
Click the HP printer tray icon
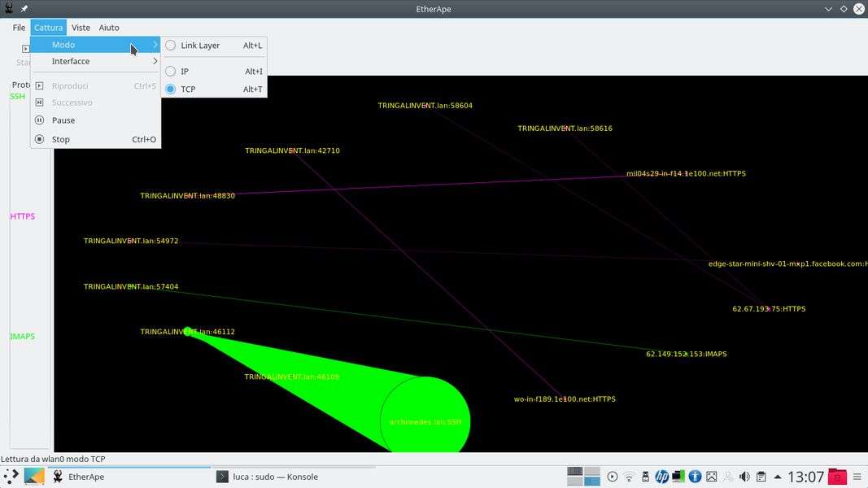tap(661, 477)
